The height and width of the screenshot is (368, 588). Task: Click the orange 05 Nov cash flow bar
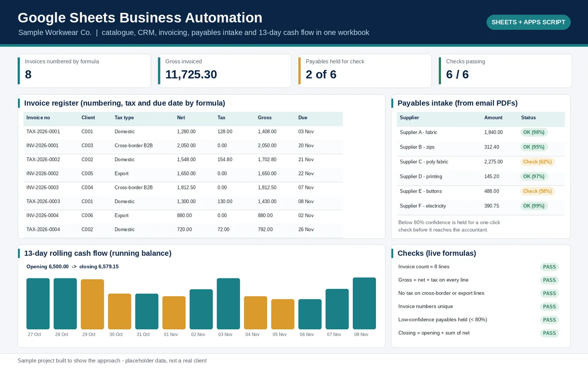coord(283,314)
